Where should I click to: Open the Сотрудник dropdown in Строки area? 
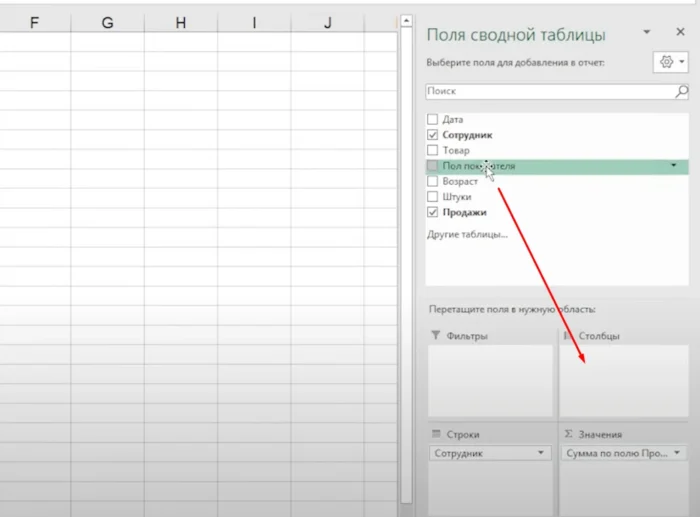pos(541,453)
